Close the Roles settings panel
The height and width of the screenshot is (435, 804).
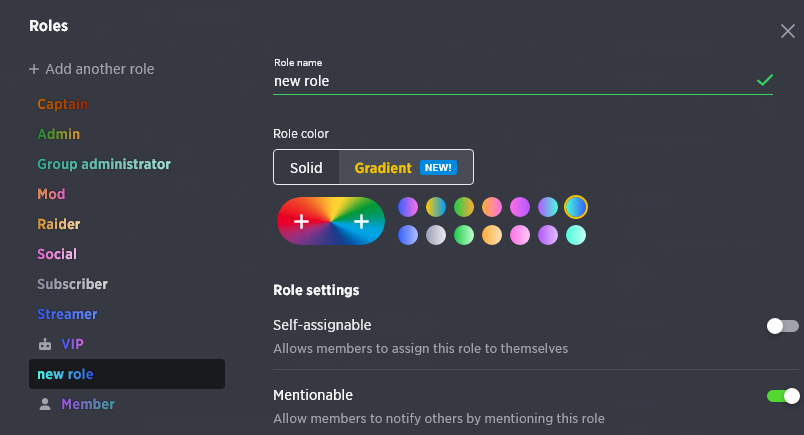click(x=788, y=31)
